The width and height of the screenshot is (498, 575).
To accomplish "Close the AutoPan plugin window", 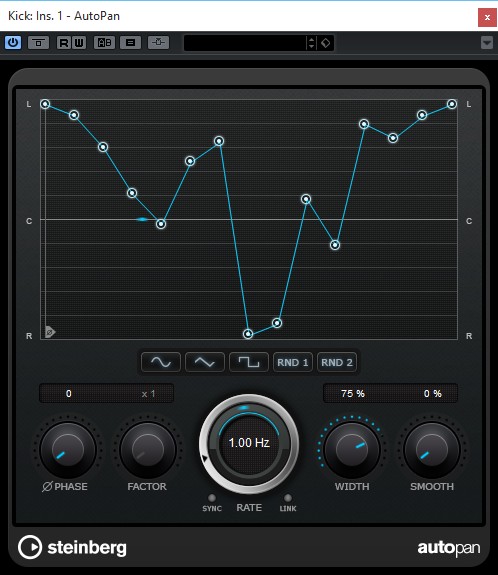I will click(x=487, y=17).
